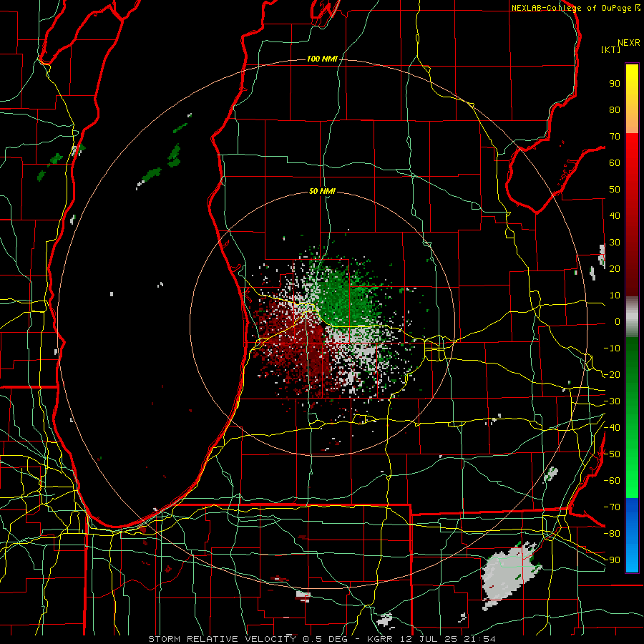Viewport: 644px width, 644px height.
Task: Click the 60 value on velocity scale
Action: (x=615, y=163)
